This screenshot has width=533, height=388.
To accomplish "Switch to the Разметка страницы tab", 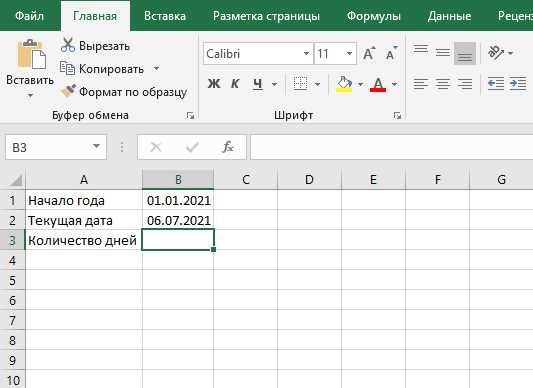I will point(266,16).
